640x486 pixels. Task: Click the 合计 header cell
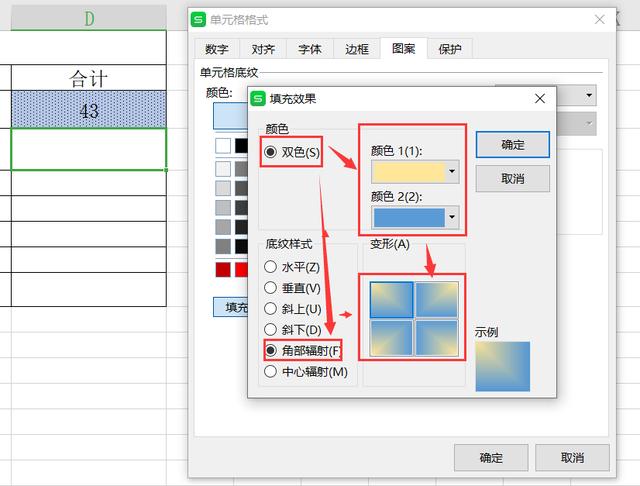[89, 78]
